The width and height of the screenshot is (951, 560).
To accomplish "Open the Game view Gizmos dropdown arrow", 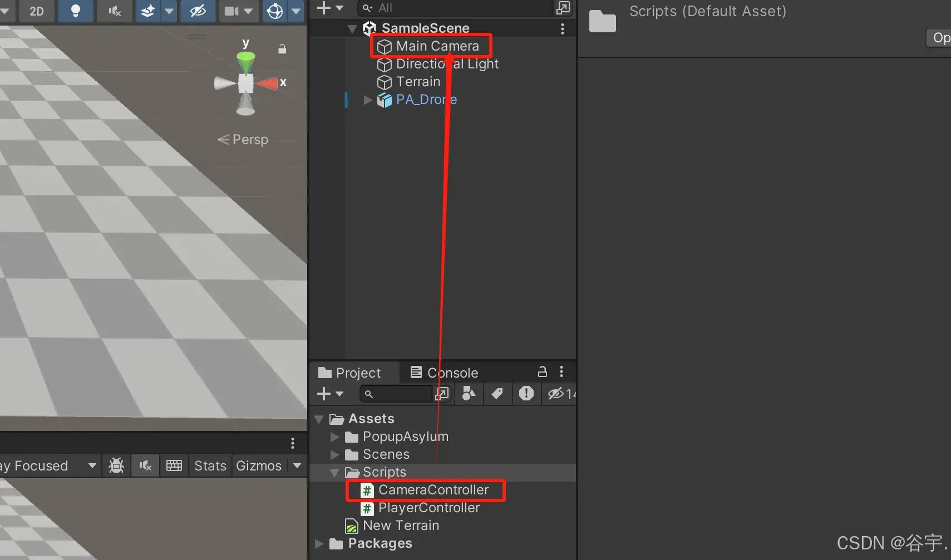I will (297, 465).
